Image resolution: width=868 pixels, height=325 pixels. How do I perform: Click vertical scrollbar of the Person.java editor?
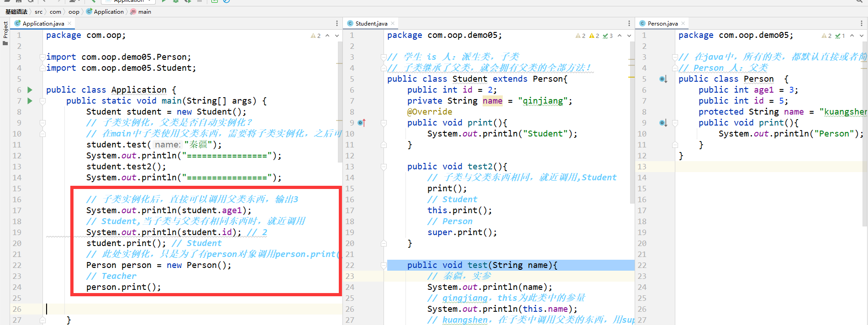(865, 134)
